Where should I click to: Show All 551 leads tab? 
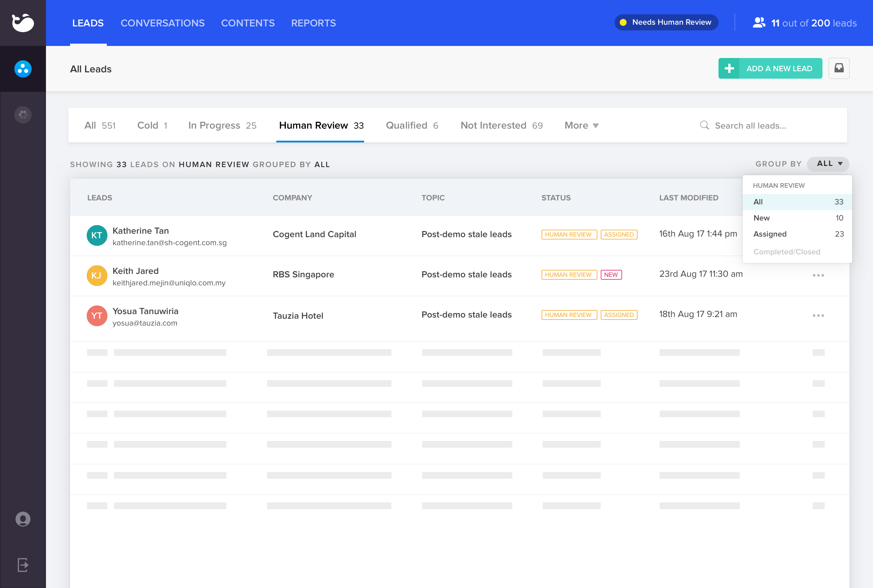(x=100, y=125)
